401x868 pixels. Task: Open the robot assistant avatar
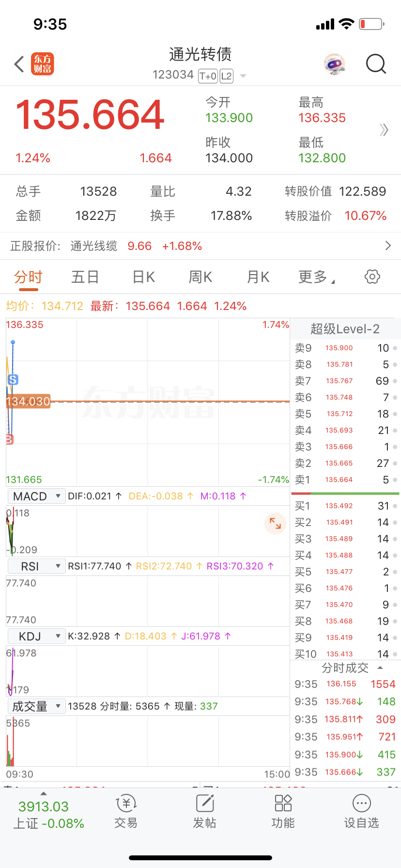pyautogui.click(x=335, y=63)
